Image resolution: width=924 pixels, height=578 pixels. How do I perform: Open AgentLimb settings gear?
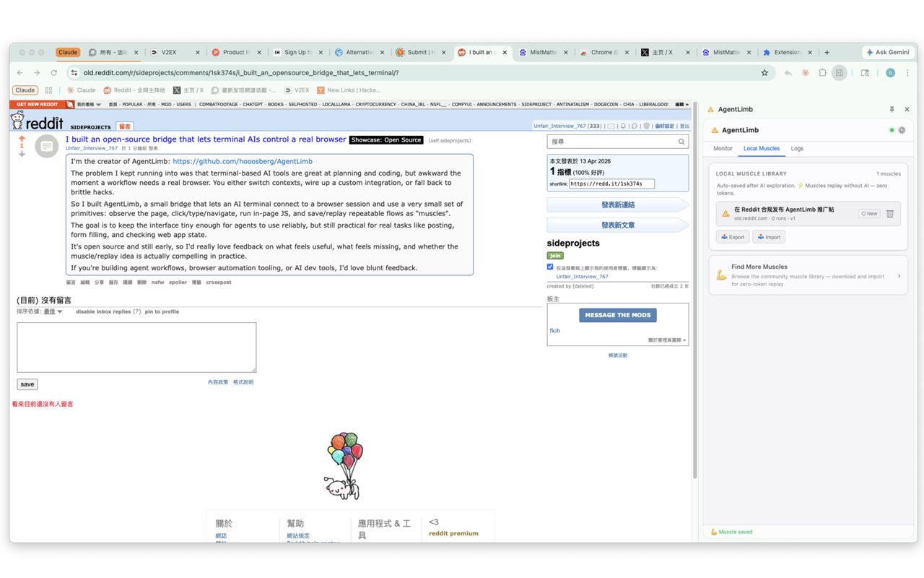pyautogui.click(x=902, y=131)
